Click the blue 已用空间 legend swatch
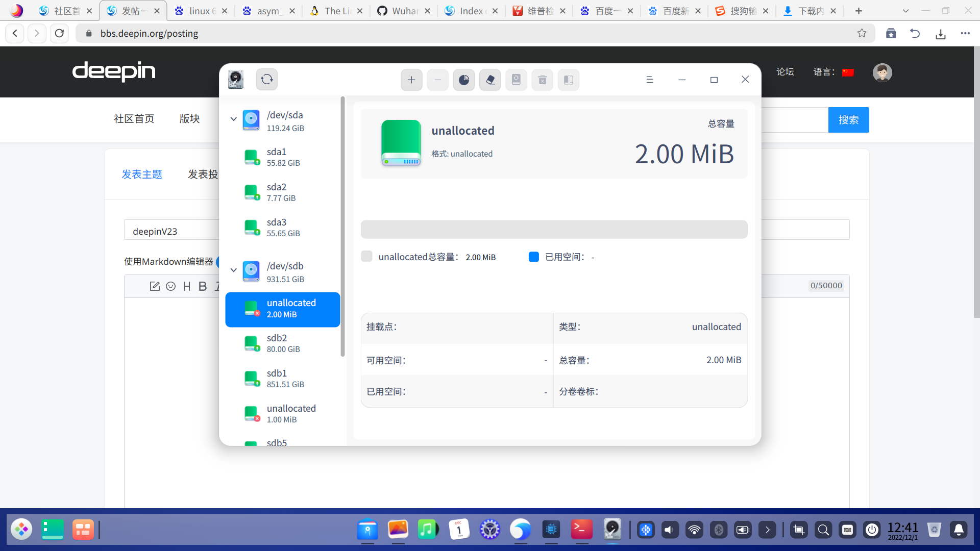This screenshot has height=551, width=980. (x=533, y=257)
